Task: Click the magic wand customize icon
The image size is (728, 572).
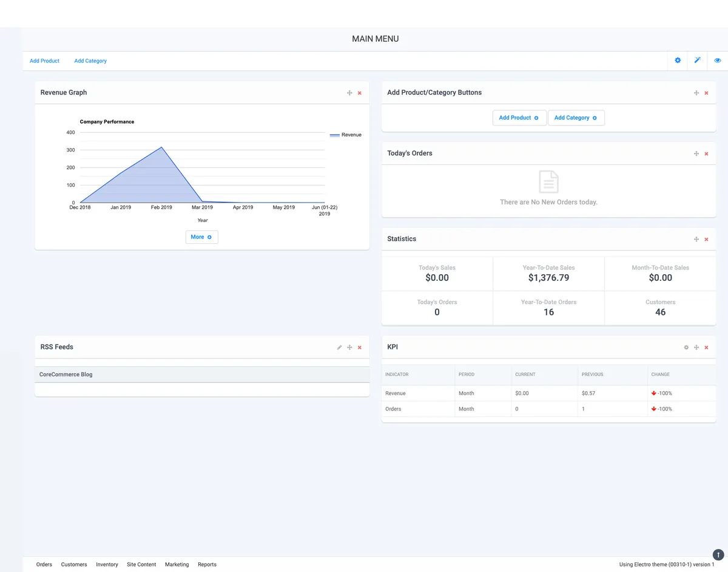Action: coord(698,61)
